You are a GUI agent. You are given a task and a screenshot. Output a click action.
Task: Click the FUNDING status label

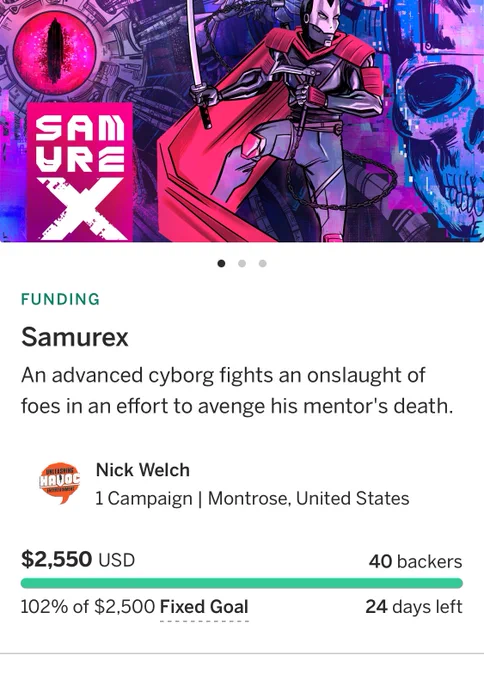coord(60,299)
